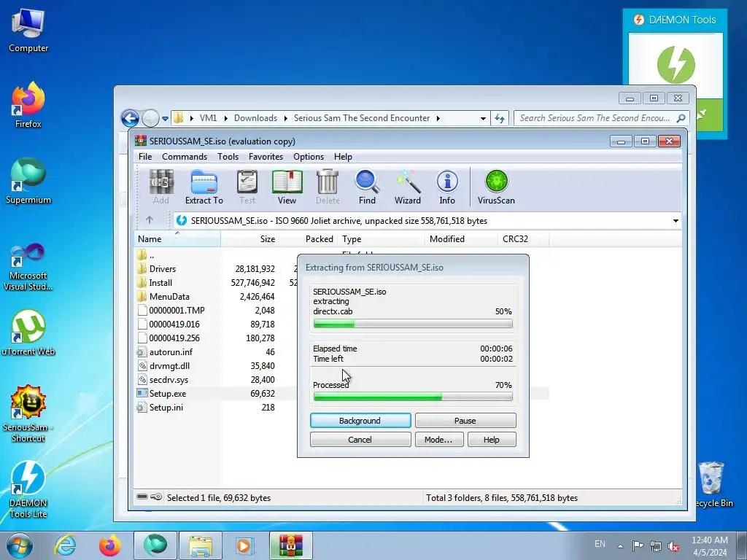Click the Test toolbar icon

(x=247, y=187)
